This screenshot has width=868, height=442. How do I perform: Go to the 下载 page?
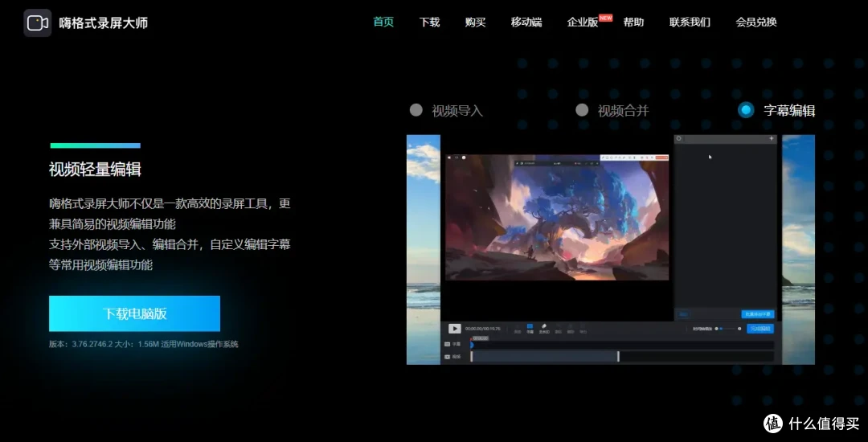[429, 23]
